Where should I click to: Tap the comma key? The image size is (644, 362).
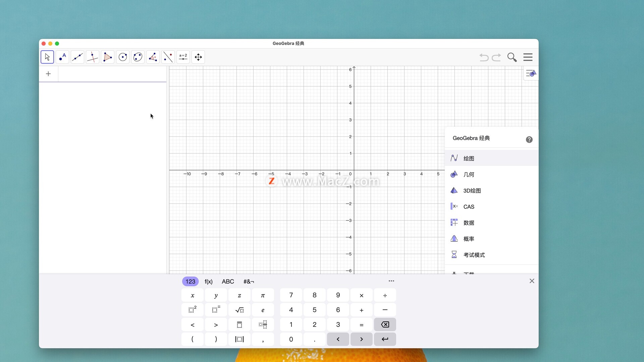point(263,339)
